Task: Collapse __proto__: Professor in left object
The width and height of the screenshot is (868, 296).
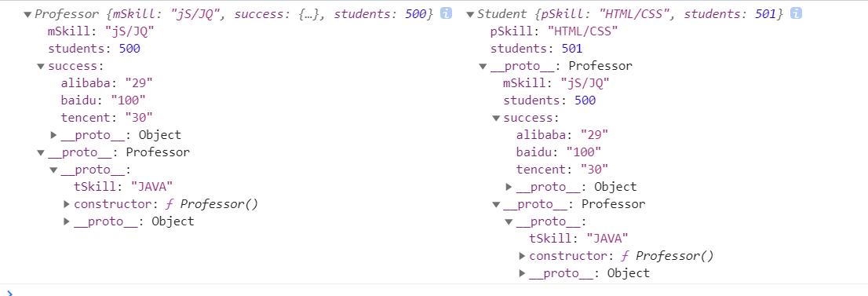Action: [40, 152]
